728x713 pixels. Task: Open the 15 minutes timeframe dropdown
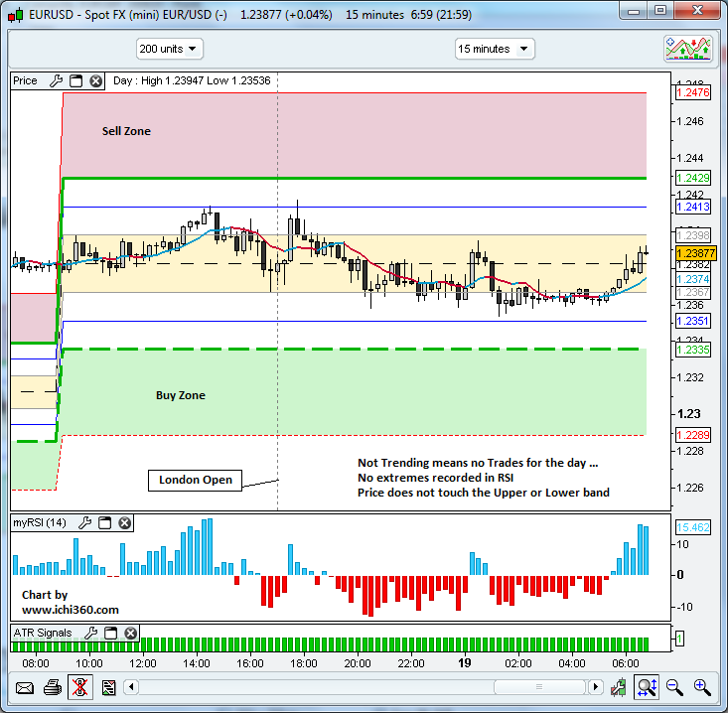[x=494, y=49]
